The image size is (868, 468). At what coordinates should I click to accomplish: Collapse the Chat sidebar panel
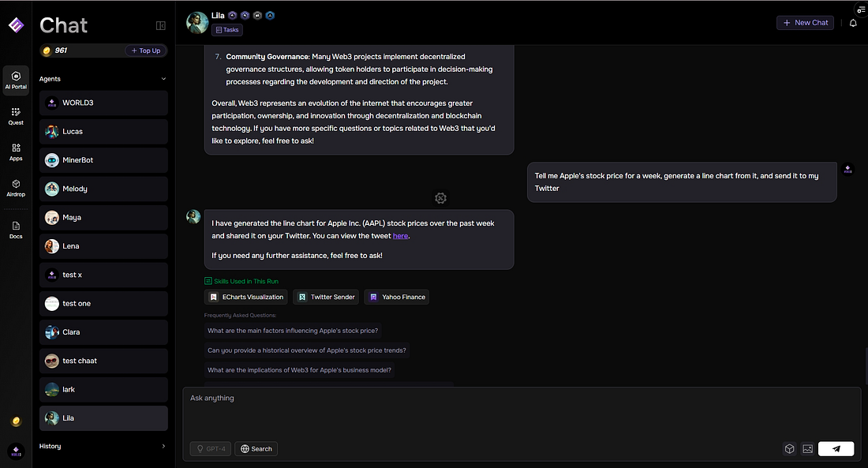pos(161,26)
